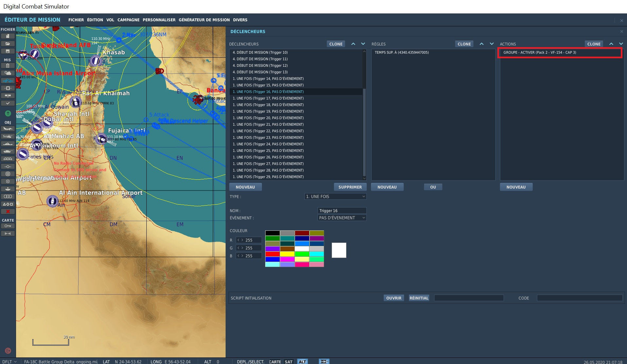This screenshot has height=364, width=627.
Task: Open the ÉDITION menu
Action: pyautogui.click(x=95, y=20)
